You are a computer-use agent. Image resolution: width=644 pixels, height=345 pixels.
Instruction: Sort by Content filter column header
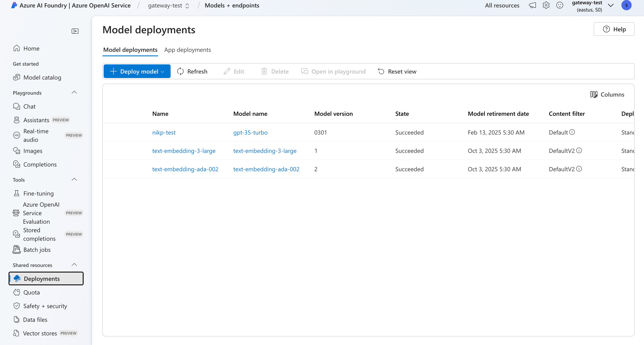coord(567,114)
